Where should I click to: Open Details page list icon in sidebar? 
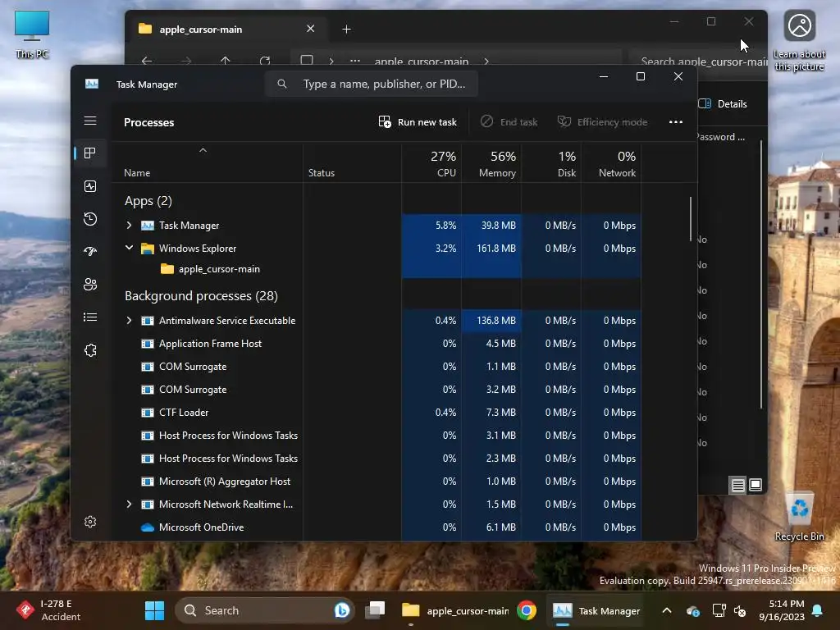[x=90, y=317]
